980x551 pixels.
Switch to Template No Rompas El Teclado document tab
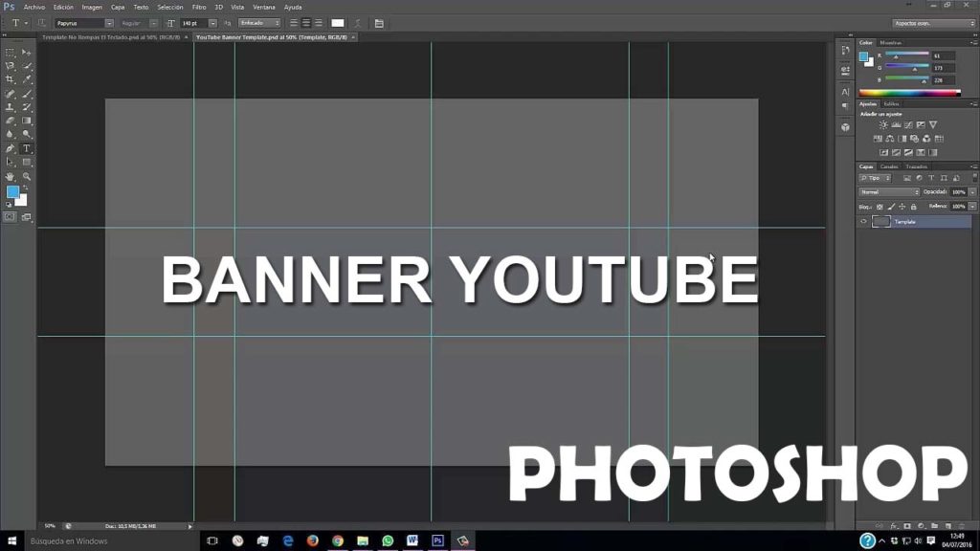click(x=111, y=37)
